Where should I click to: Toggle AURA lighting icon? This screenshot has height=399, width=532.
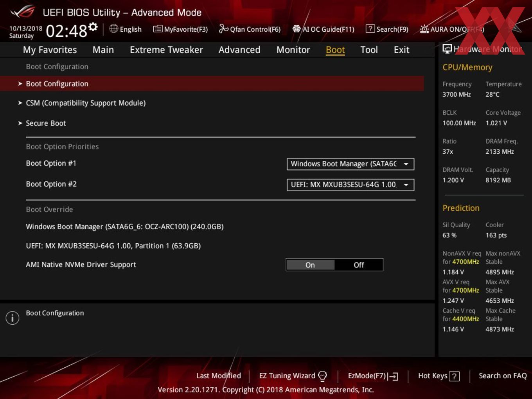tap(424, 29)
